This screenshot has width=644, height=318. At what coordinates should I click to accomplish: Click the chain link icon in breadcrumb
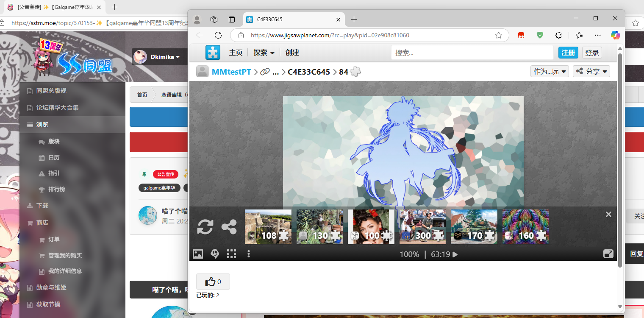[x=265, y=72]
